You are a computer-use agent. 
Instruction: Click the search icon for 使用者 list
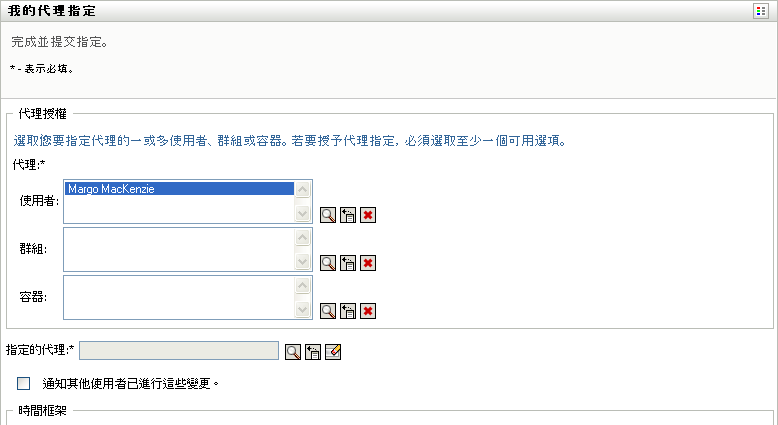coord(327,215)
